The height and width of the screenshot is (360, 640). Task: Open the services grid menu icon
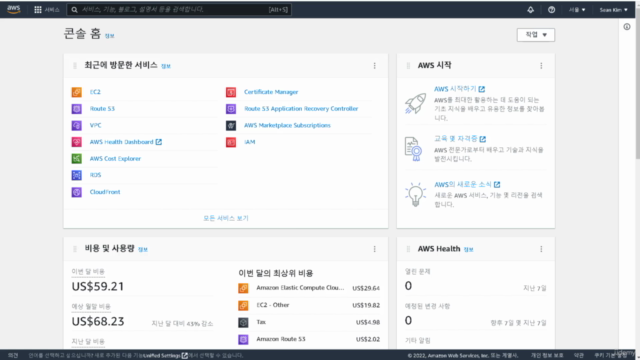[38, 9]
